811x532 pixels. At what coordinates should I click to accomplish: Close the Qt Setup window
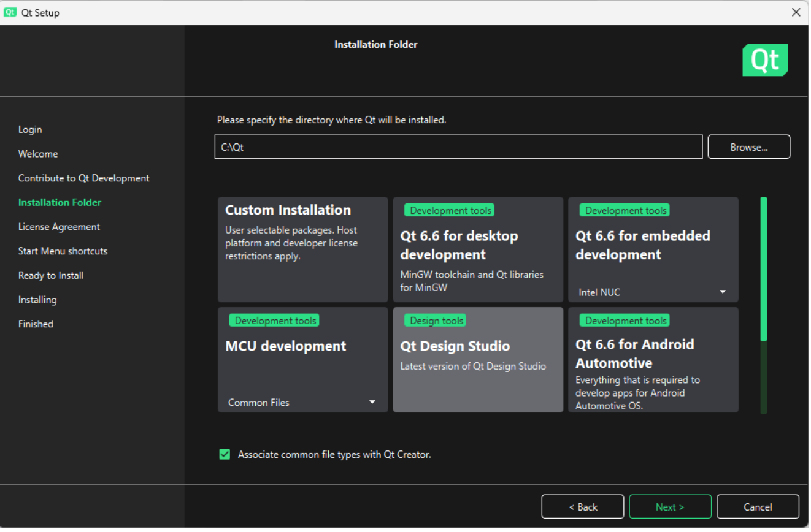[x=796, y=12]
